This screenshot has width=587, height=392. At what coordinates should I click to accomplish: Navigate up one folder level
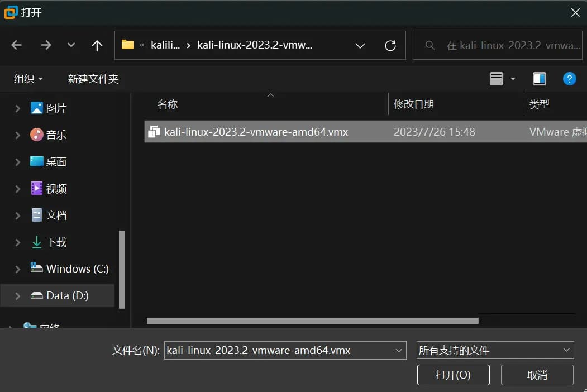click(97, 45)
